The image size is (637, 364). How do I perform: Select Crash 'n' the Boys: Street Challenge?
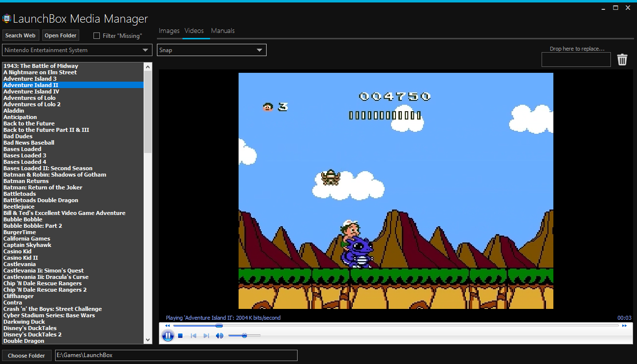53,309
